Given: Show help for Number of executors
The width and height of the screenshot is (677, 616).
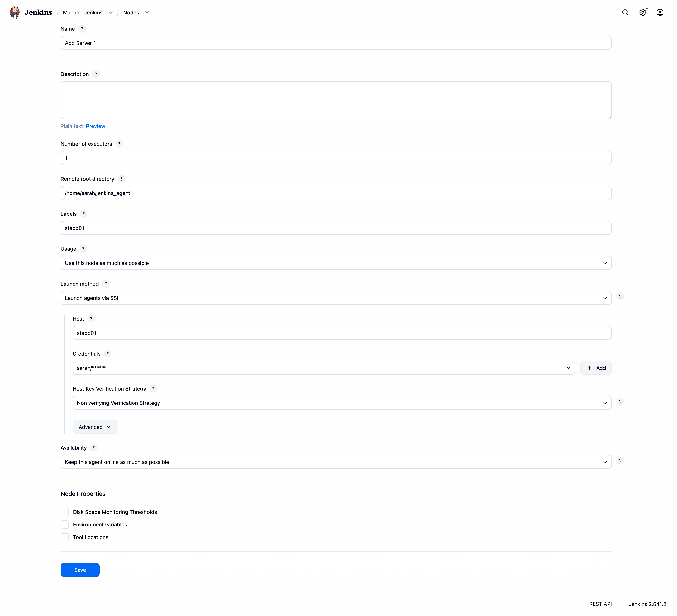Looking at the screenshot, I should [x=119, y=144].
